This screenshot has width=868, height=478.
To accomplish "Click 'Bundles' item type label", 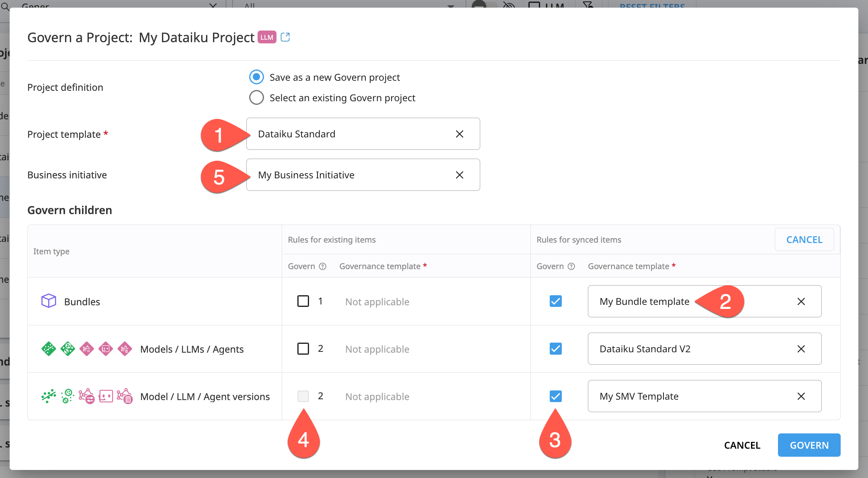I will 82,302.
